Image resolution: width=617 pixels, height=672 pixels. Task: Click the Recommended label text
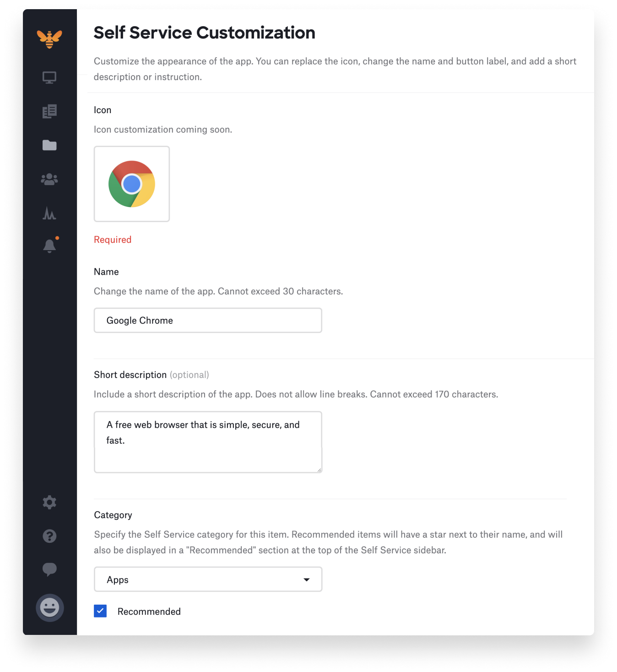pyautogui.click(x=149, y=611)
